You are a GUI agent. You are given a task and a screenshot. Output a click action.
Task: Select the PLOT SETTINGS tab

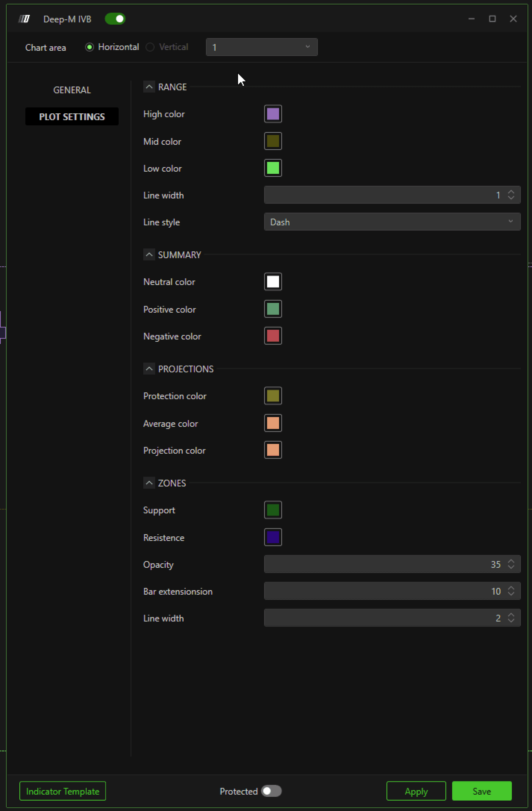72,117
